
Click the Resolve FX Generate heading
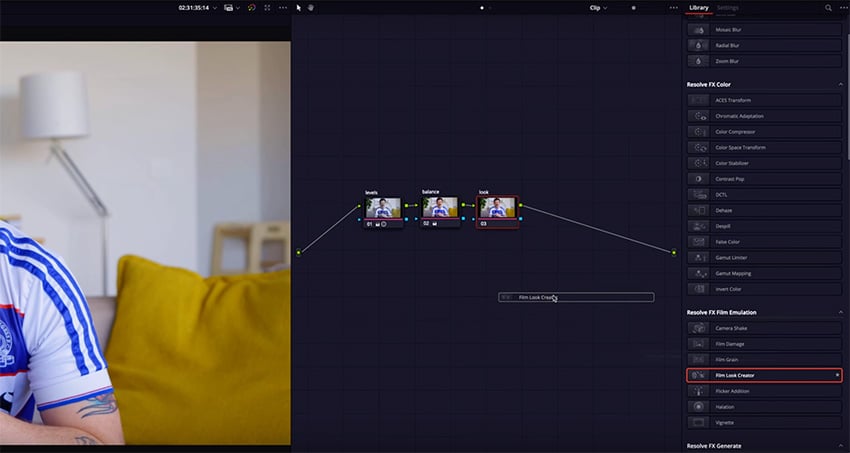(714, 446)
